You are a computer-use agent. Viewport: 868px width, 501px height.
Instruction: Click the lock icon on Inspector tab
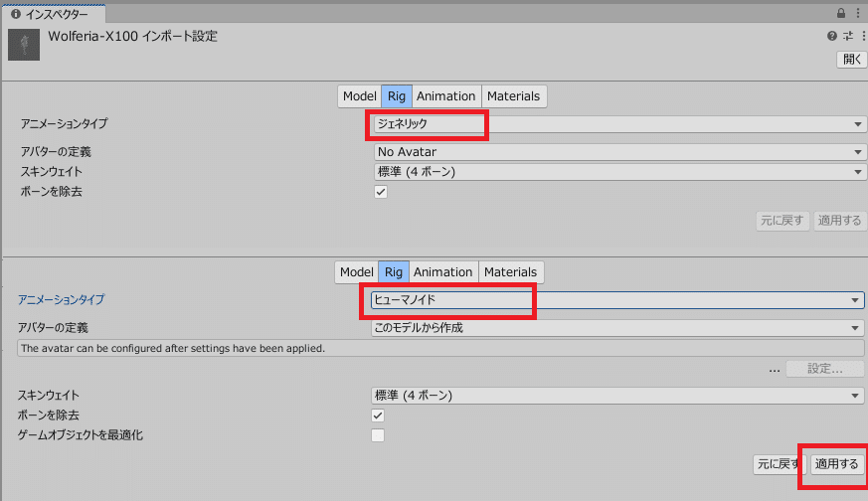[841, 13]
